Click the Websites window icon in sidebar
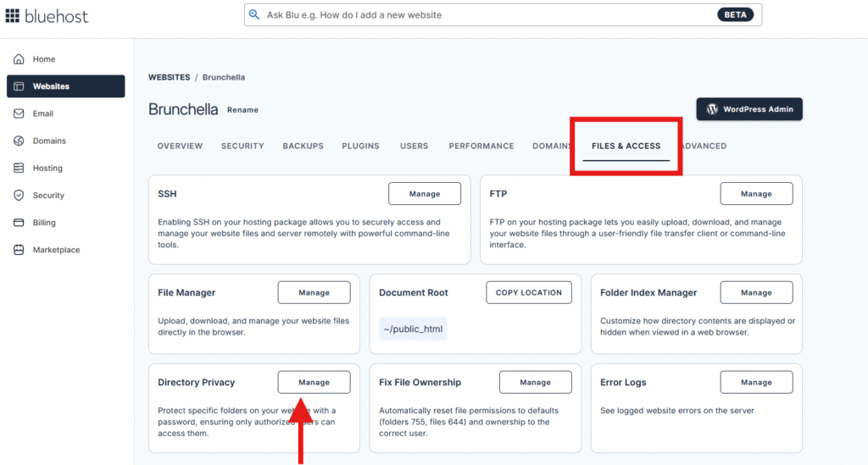868x465 pixels. tap(19, 86)
